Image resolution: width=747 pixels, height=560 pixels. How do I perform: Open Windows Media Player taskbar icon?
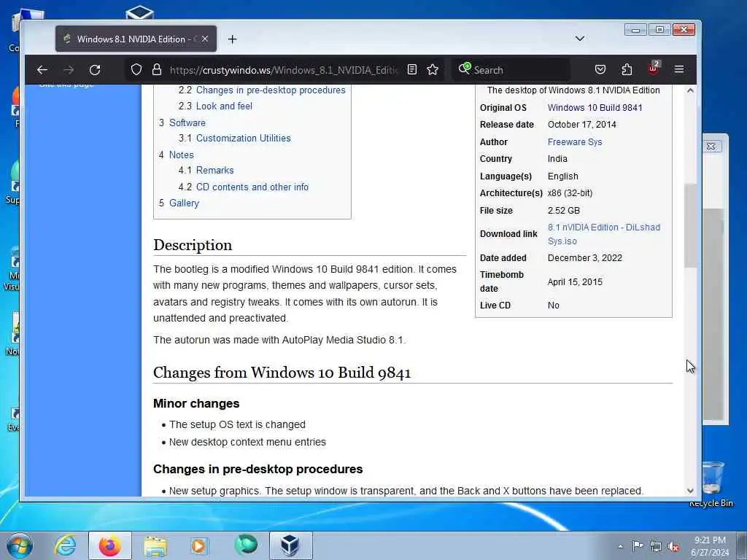[x=199, y=545]
